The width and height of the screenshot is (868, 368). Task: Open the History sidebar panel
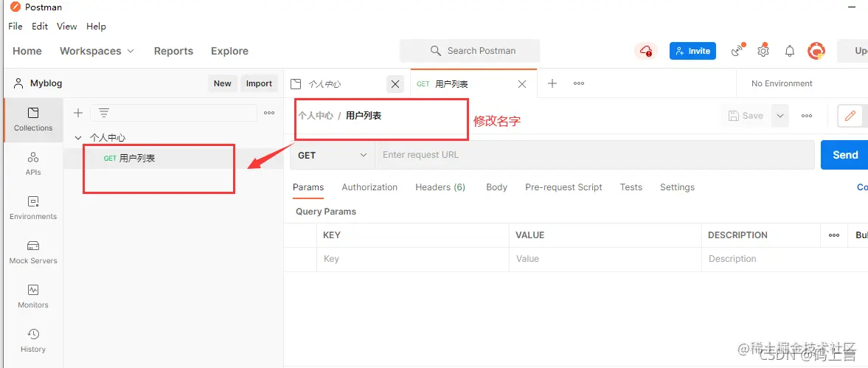pyautogui.click(x=33, y=341)
